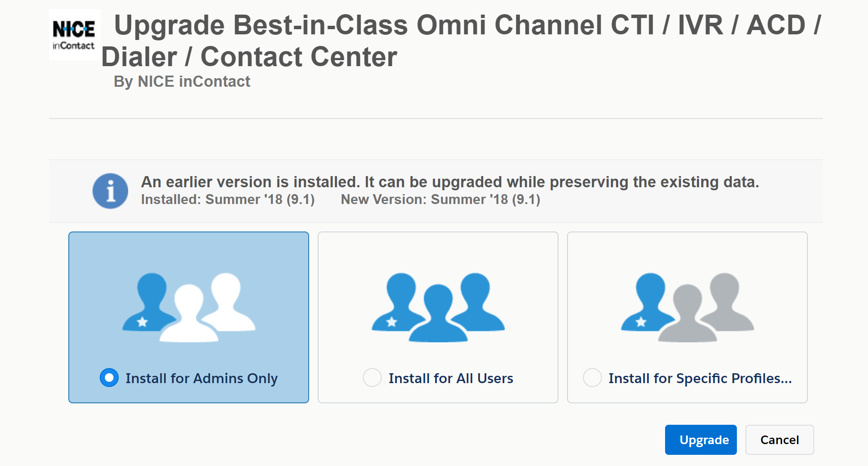Screen dimensions: 868x466
Task: Click the Install for All Users label
Action: click(x=451, y=378)
